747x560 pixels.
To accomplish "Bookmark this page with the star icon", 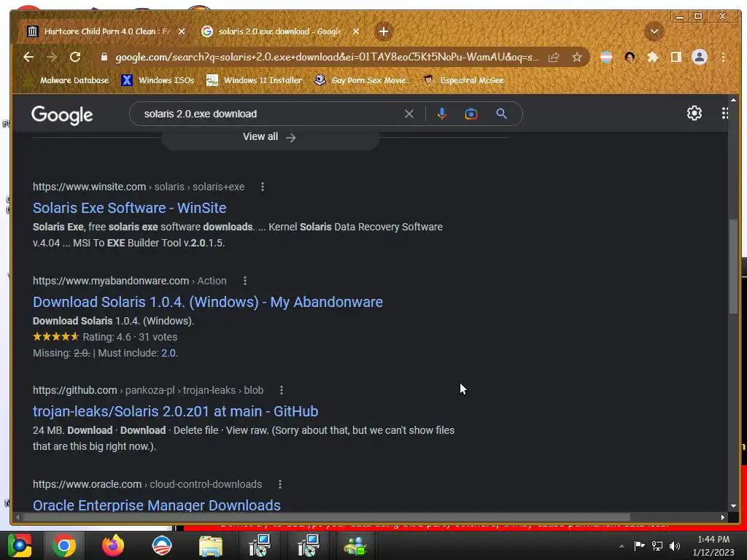I will coord(577,57).
